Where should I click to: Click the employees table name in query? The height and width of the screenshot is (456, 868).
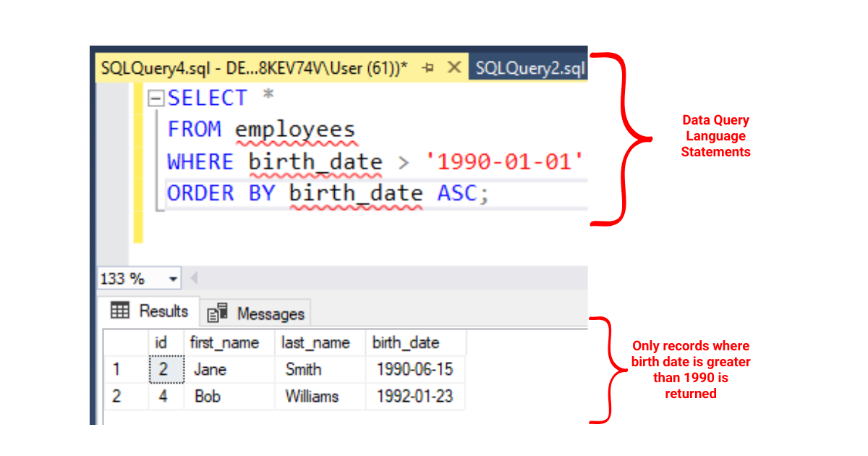coord(295,130)
